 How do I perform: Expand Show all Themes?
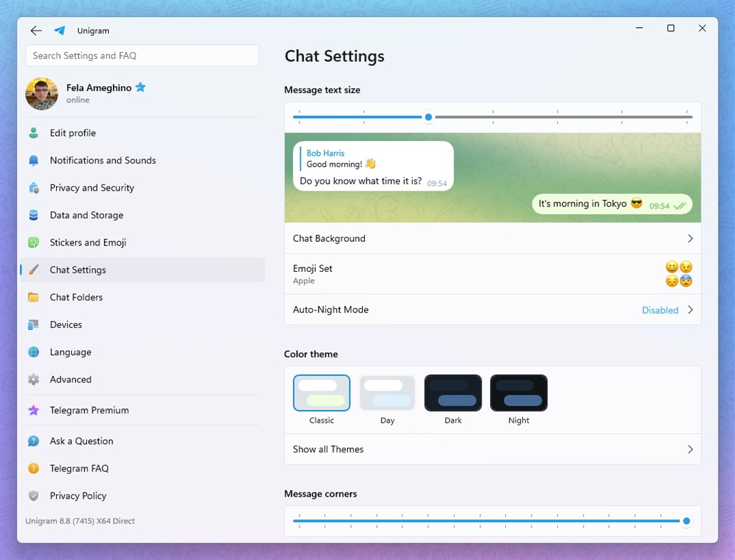[492, 449]
